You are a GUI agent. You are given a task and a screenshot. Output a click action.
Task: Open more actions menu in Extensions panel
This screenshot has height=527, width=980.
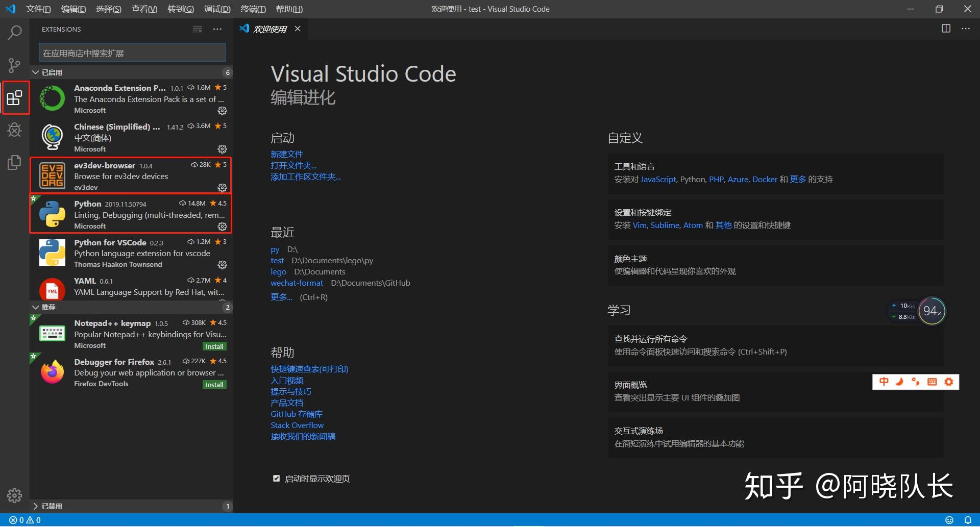point(217,29)
